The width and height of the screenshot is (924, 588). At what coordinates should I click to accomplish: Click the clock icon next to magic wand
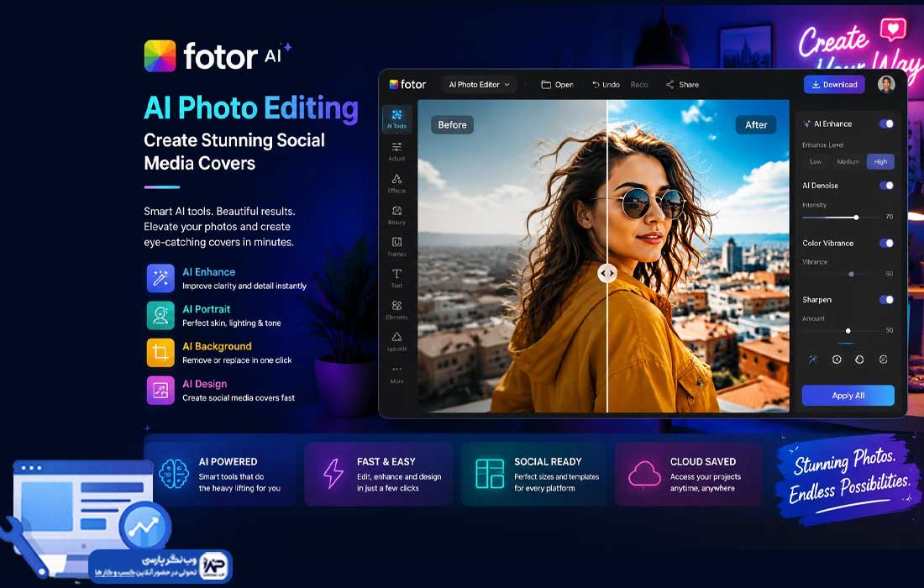pos(836,360)
